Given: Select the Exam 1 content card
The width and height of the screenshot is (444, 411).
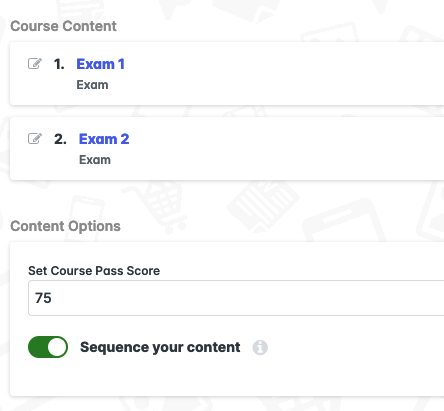Looking at the screenshot, I should (227, 74).
